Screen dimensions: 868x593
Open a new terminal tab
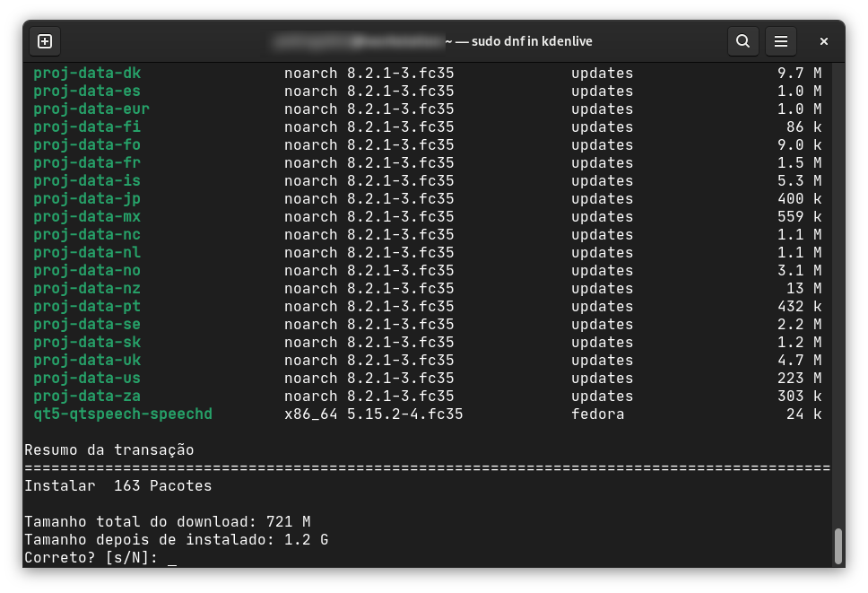coord(45,41)
